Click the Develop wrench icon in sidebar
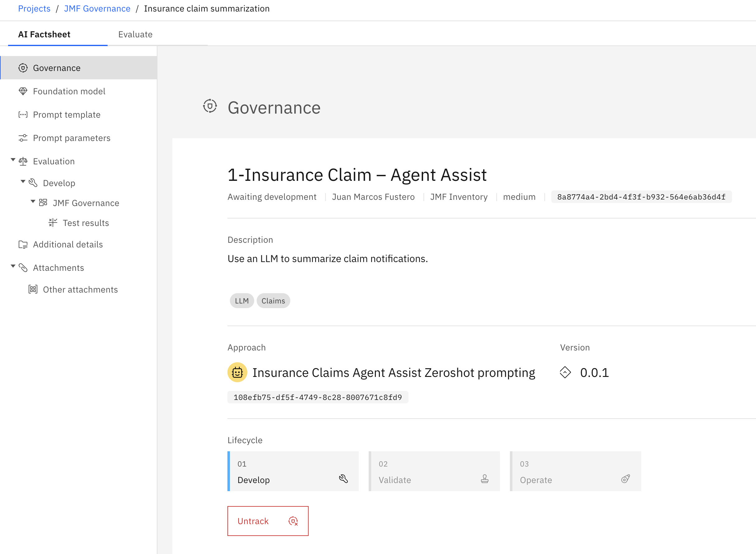756x554 pixels. pos(33,183)
